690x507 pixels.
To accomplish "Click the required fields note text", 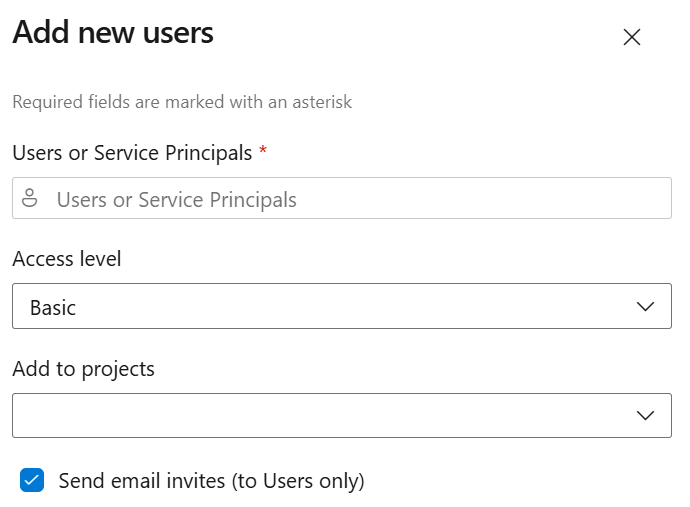I will (182, 102).
